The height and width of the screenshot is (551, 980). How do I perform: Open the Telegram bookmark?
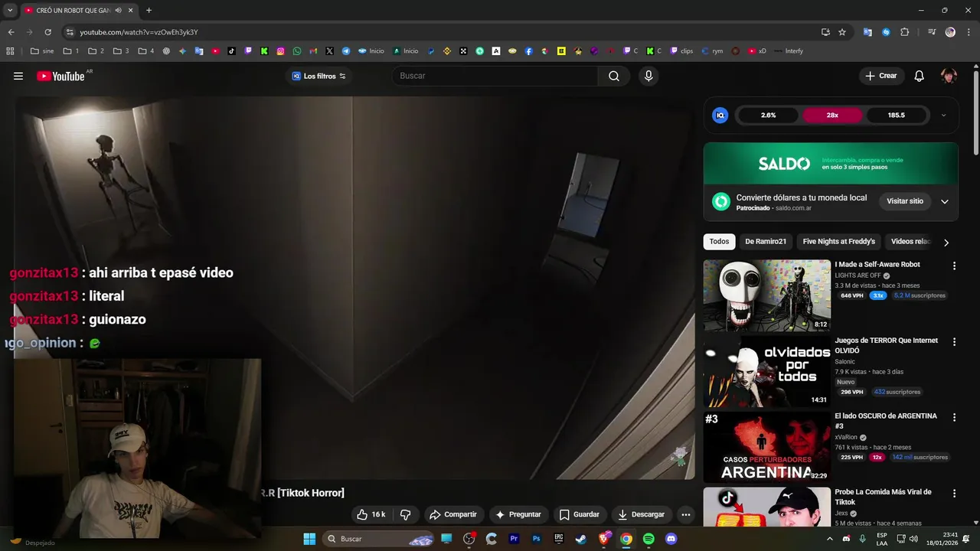point(346,51)
